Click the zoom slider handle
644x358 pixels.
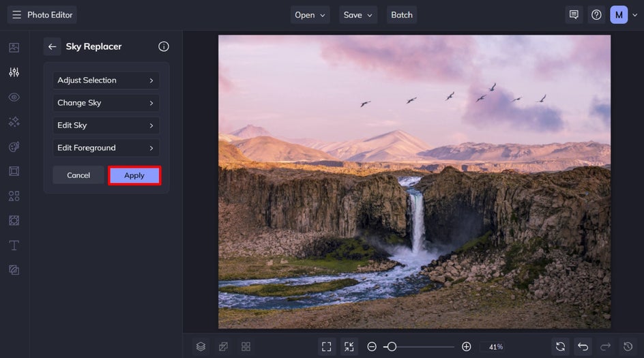[x=392, y=346]
